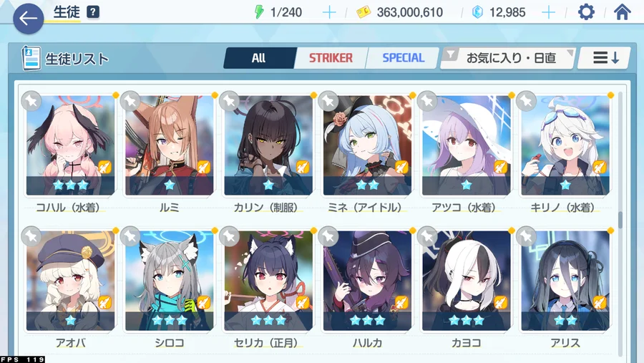Image resolution: width=644 pixels, height=363 pixels.
Task: Click the student list vertical scrollbar
Action: tap(620, 220)
